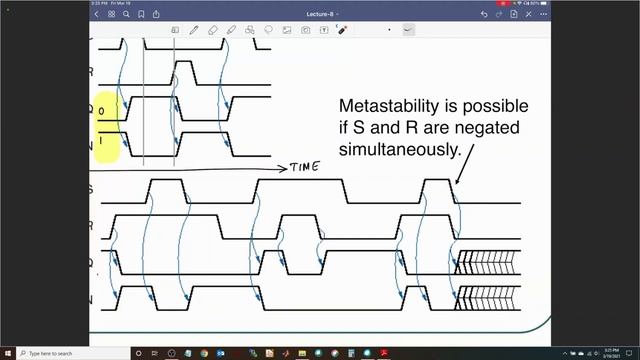Open the taskbar clock and calendar
640x360 pixels.
[x=611, y=353]
